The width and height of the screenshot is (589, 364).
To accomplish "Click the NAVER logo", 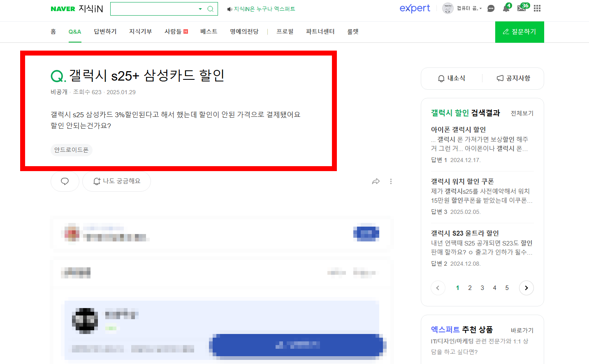I will (63, 9).
